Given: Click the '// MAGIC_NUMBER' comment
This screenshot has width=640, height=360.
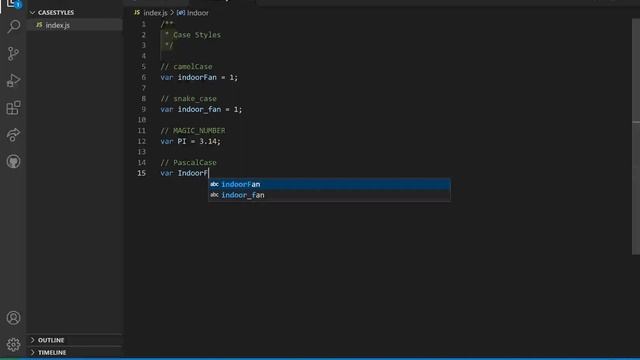Looking at the screenshot, I should coord(193,131).
